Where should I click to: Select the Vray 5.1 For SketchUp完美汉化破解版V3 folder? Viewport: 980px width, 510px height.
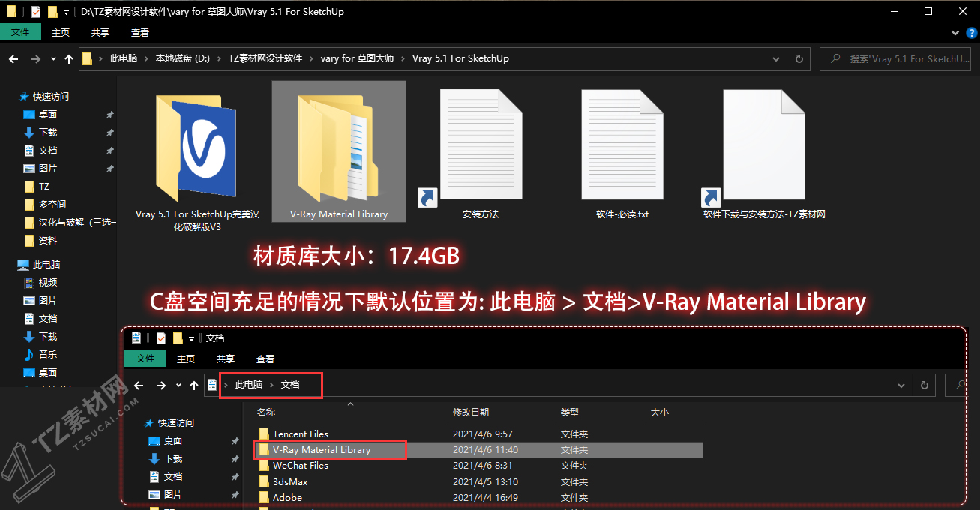197,159
